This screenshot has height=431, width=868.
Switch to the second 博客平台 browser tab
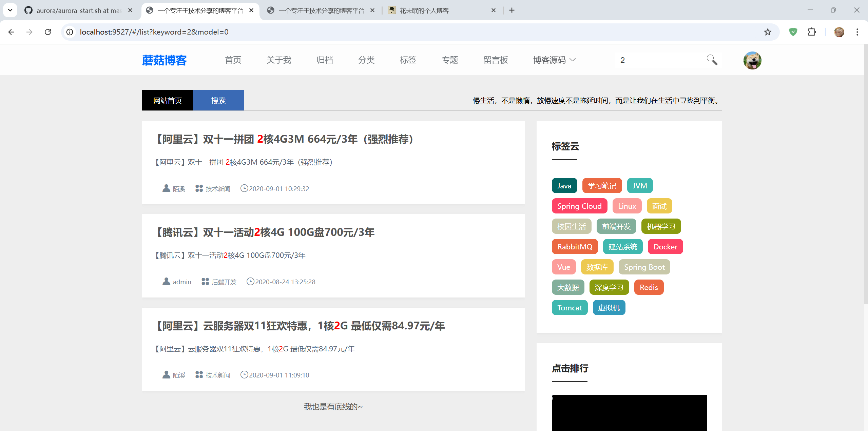[x=321, y=11]
